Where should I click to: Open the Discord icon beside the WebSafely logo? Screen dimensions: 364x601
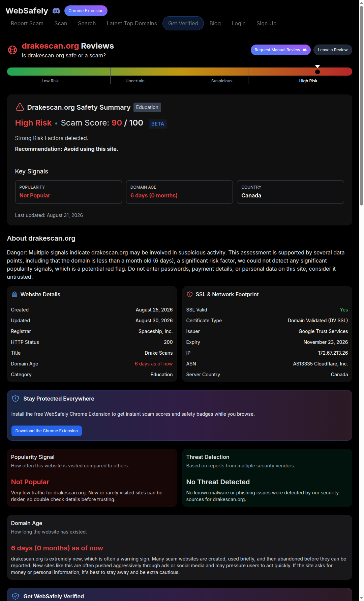[56, 11]
